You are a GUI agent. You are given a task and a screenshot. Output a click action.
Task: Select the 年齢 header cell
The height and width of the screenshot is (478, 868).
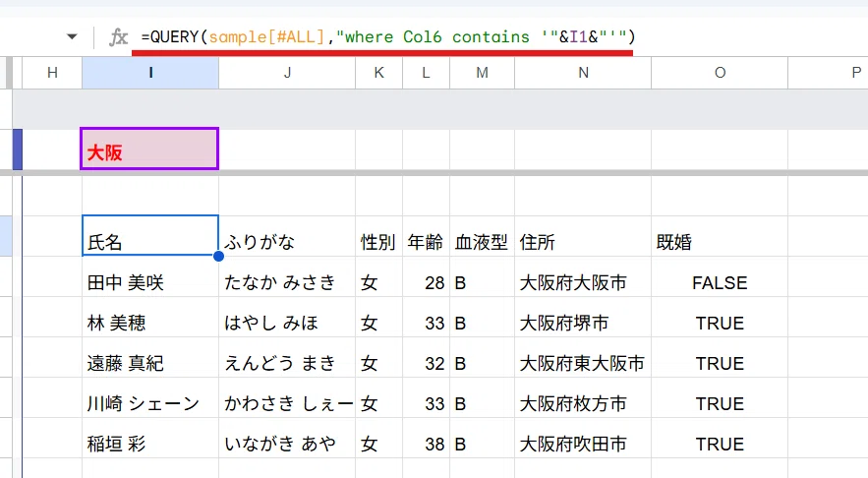coord(427,236)
